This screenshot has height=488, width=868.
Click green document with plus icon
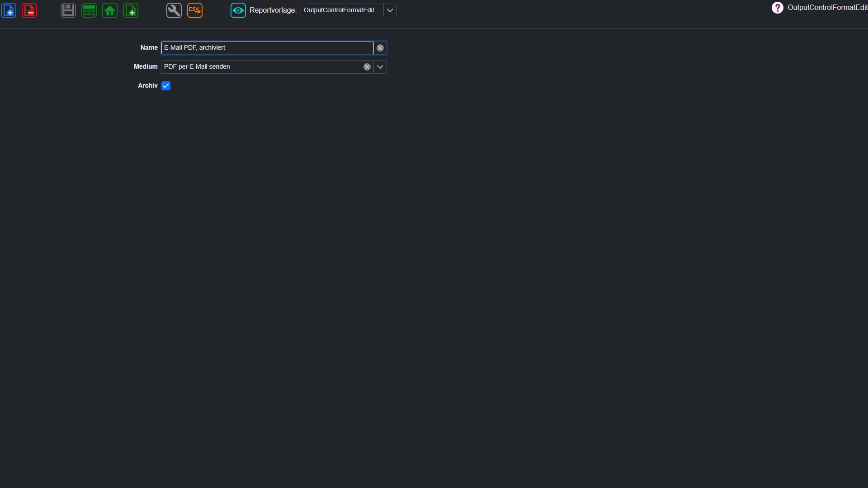tap(131, 10)
